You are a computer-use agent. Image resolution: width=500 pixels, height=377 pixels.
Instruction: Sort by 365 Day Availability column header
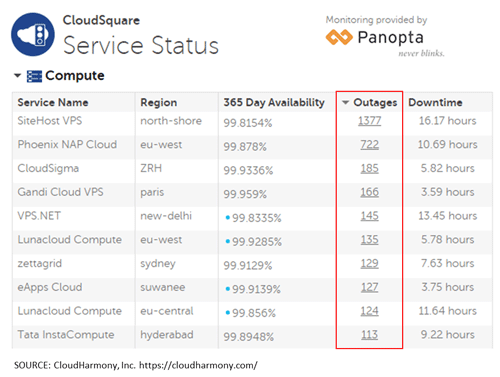pos(274,102)
